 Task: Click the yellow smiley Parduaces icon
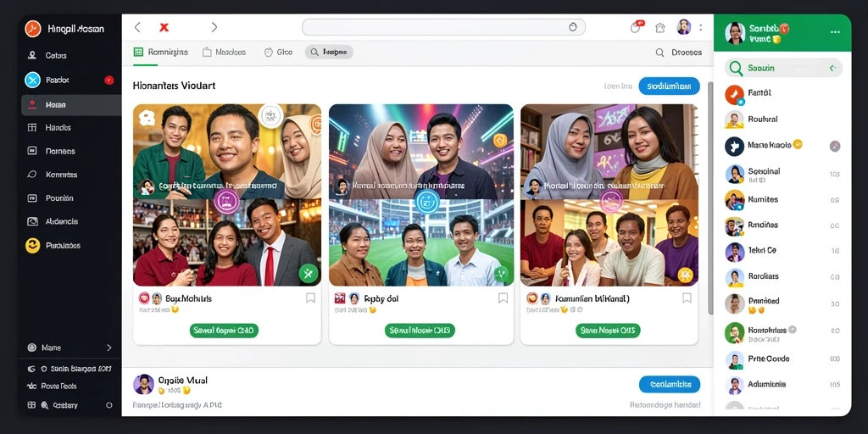(33, 245)
